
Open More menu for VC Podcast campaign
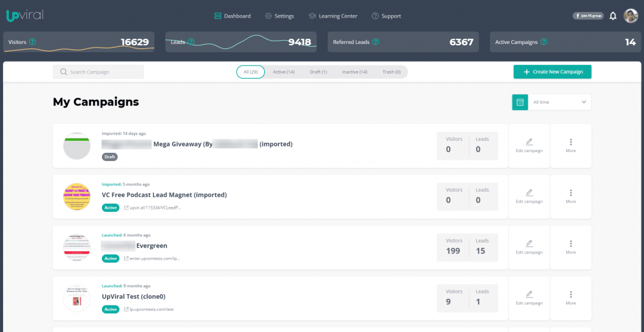coord(570,196)
